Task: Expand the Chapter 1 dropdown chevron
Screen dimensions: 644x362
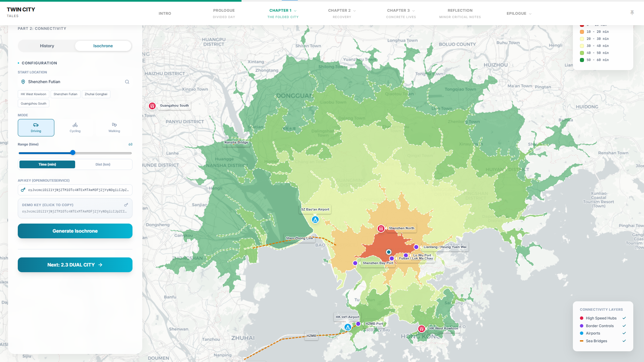Action: [295, 11]
